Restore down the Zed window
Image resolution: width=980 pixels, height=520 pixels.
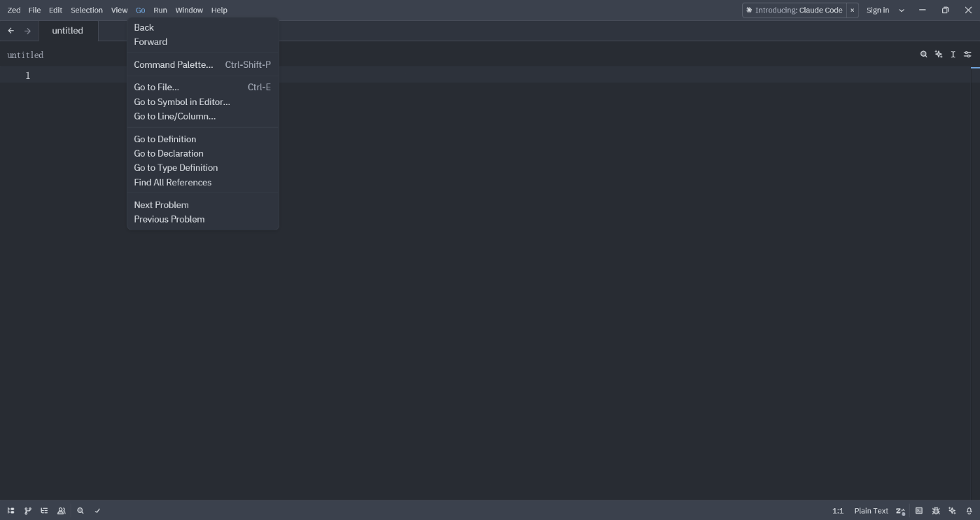tap(945, 10)
